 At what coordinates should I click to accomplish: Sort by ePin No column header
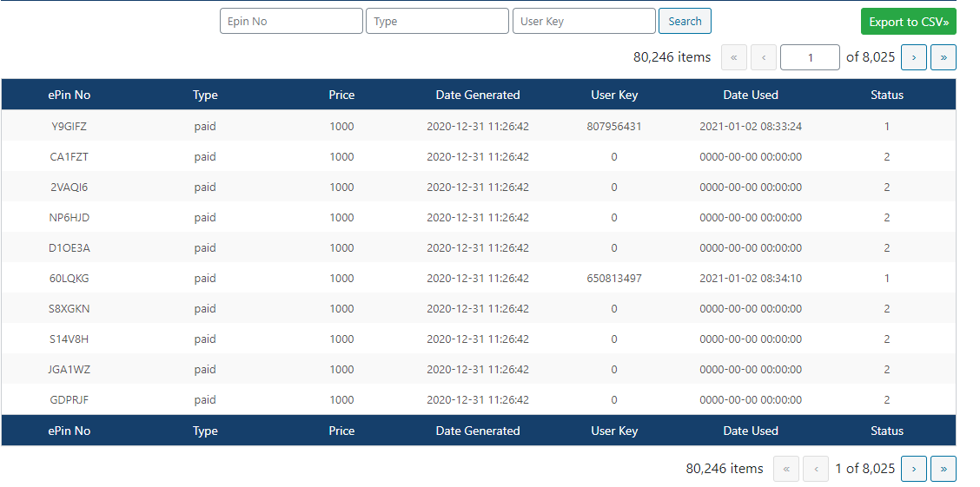coord(70,95)
